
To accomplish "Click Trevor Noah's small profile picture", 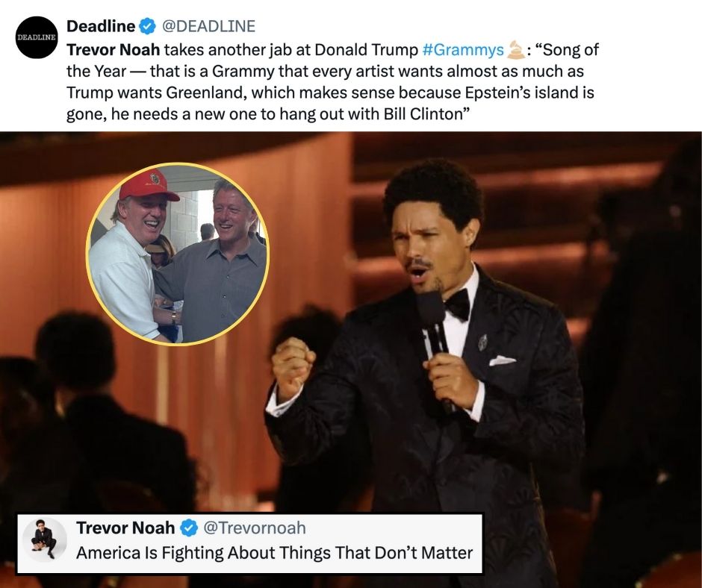I will tap(44, 539).
